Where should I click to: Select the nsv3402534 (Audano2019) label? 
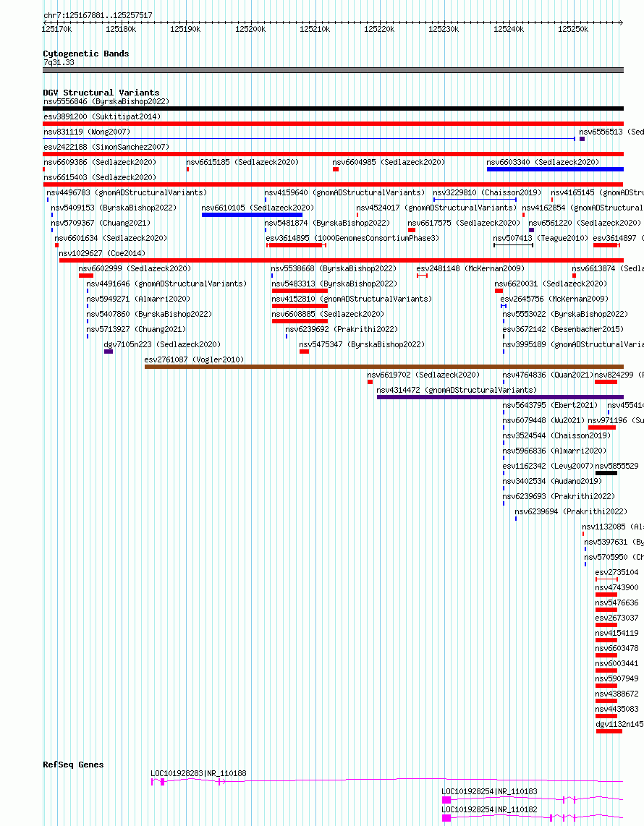[x=552, y=482]
